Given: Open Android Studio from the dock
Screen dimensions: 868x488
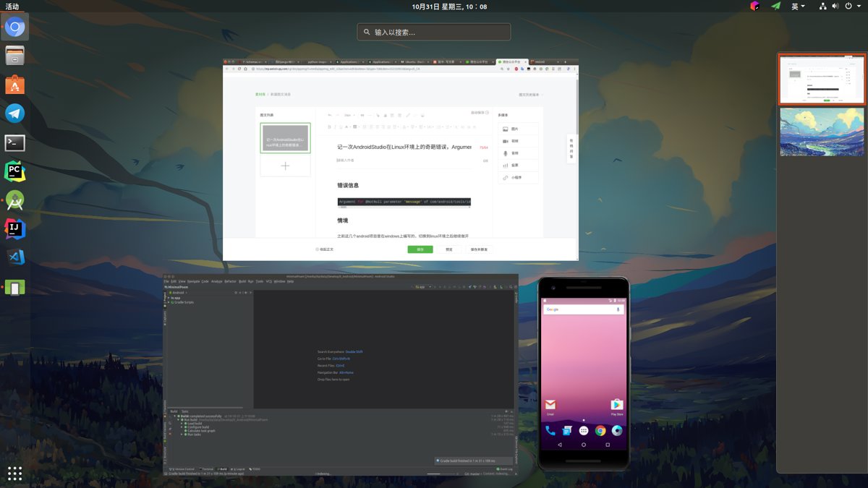Looking at the screenshot, I should point(14,200).
